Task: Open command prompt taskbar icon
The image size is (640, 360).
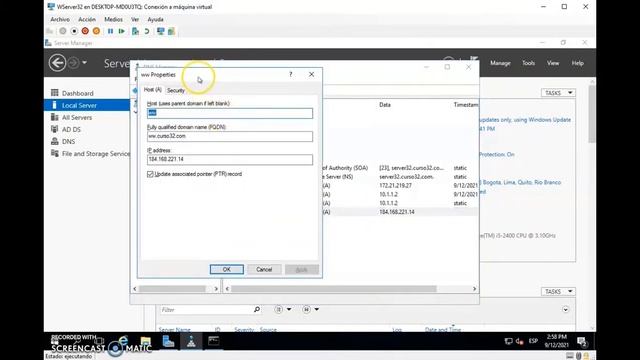Action: [x=213, y=341]
